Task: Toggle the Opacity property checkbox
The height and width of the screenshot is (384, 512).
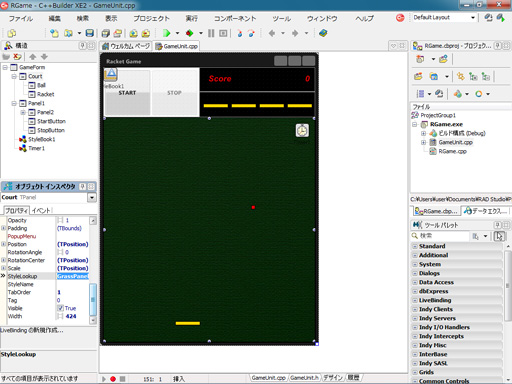Action: click(60, 220)
